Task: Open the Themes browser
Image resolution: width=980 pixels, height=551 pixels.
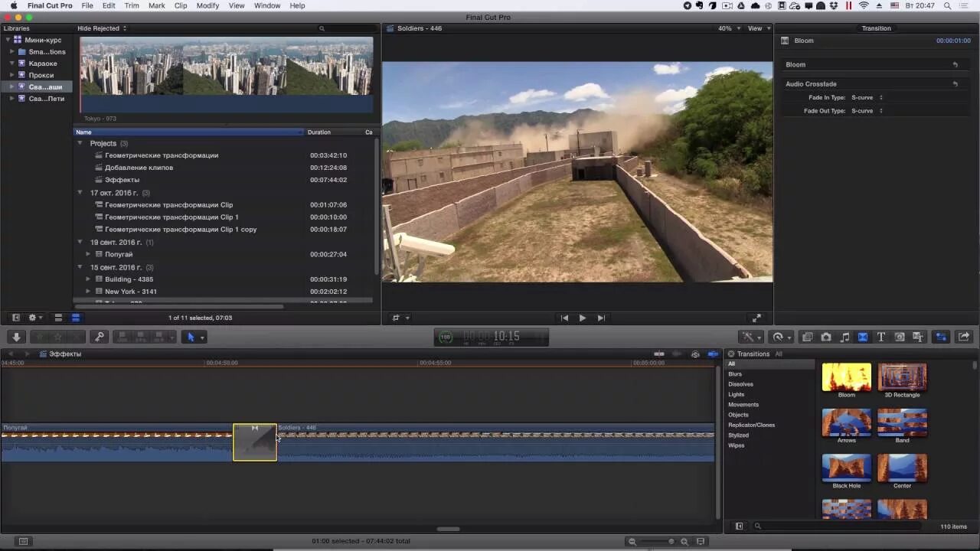Action: 918,337
